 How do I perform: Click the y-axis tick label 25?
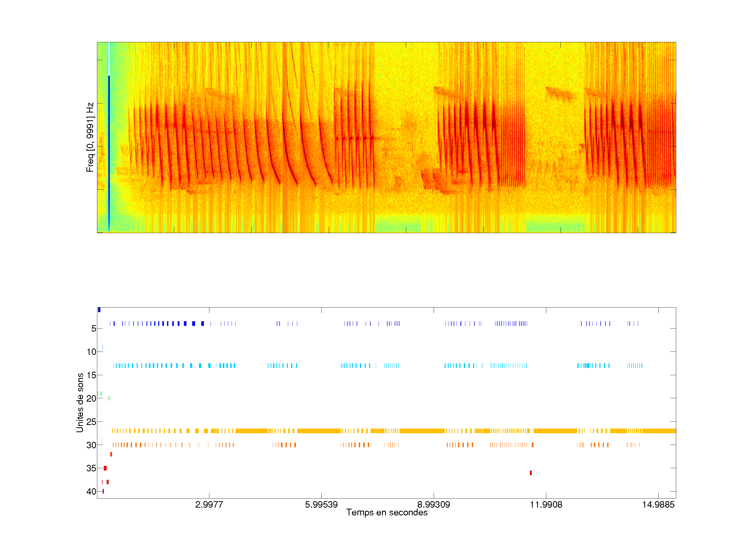[91, 422]
